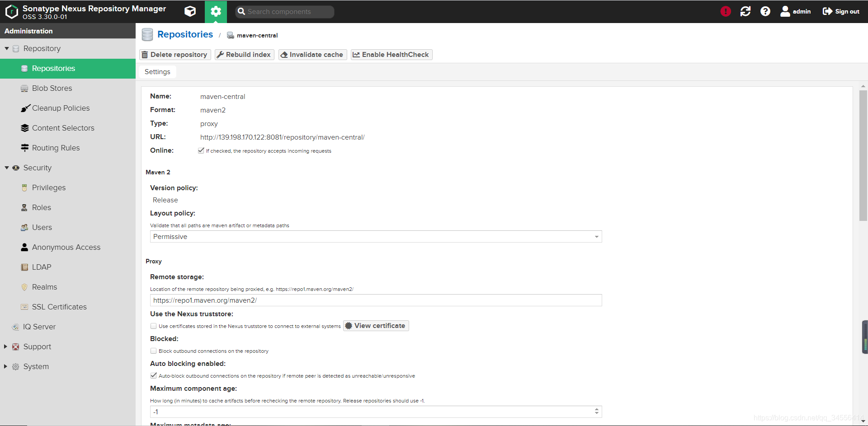The image size is (868, 426).
Task: Toggle Auto blocking enabled checkbox
Action: click(154, 375)
